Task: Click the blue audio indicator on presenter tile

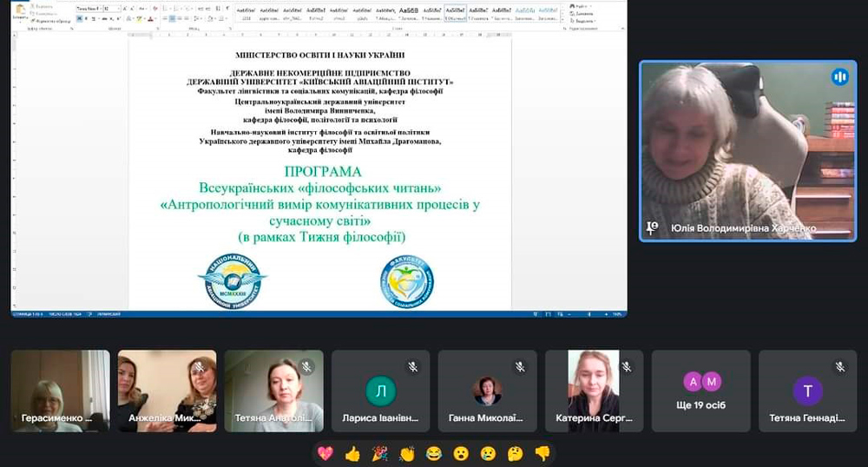Action: tap(839, 77)
